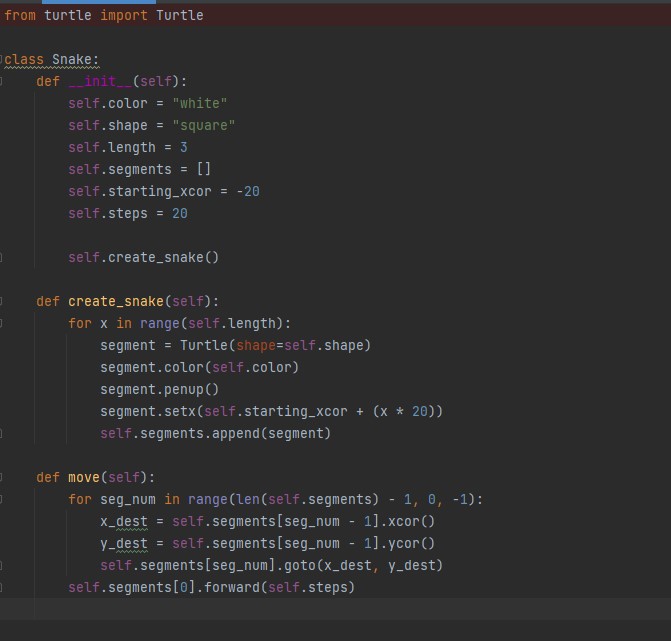Click the 'segment.color(self.color)' line
The height and width of the screenshot is (641, 671).
coord(199,368)
